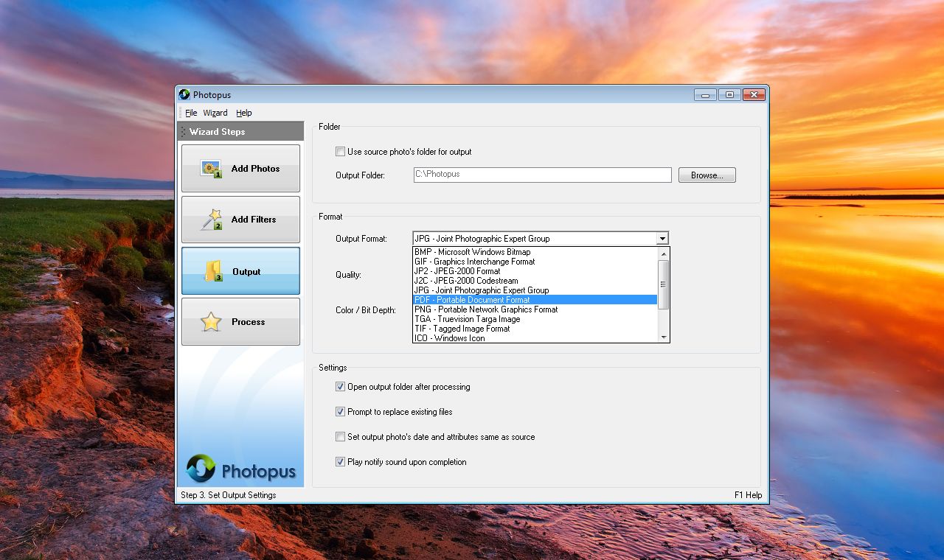Open the File menu
Image resolution: width=944 pixels, height=560 pixels.
point(191,113)
